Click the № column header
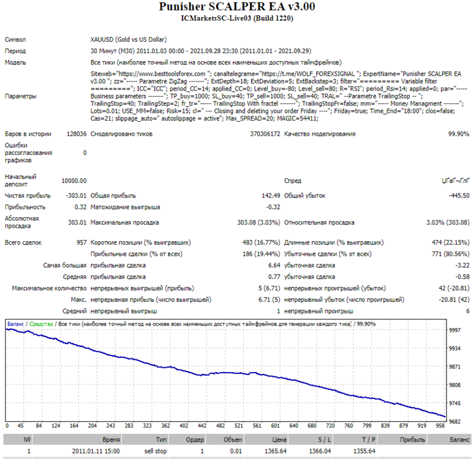The height and width of the screenshot is (459, 476). pos(18,439)
